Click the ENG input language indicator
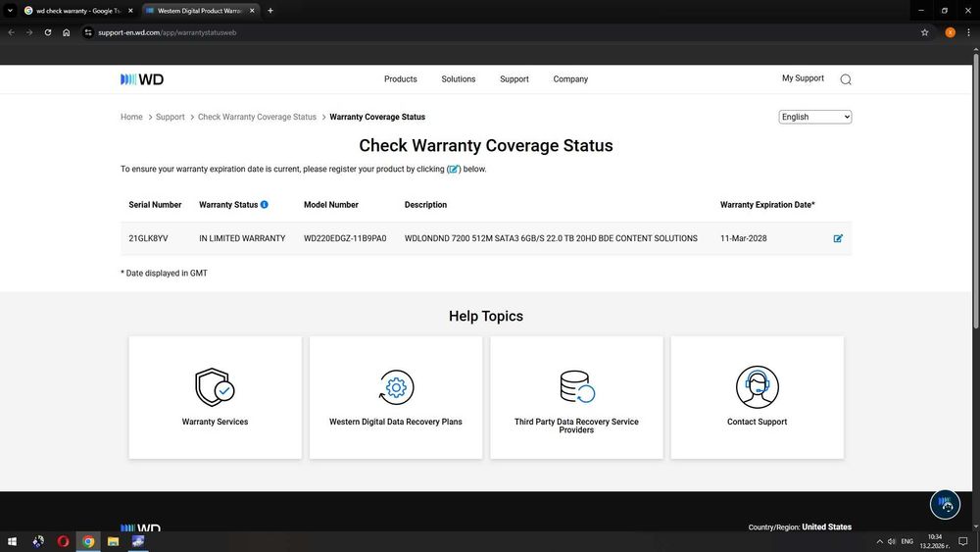Screen dimensions: 980x552 pyautogui.click(x=906, y=541)
